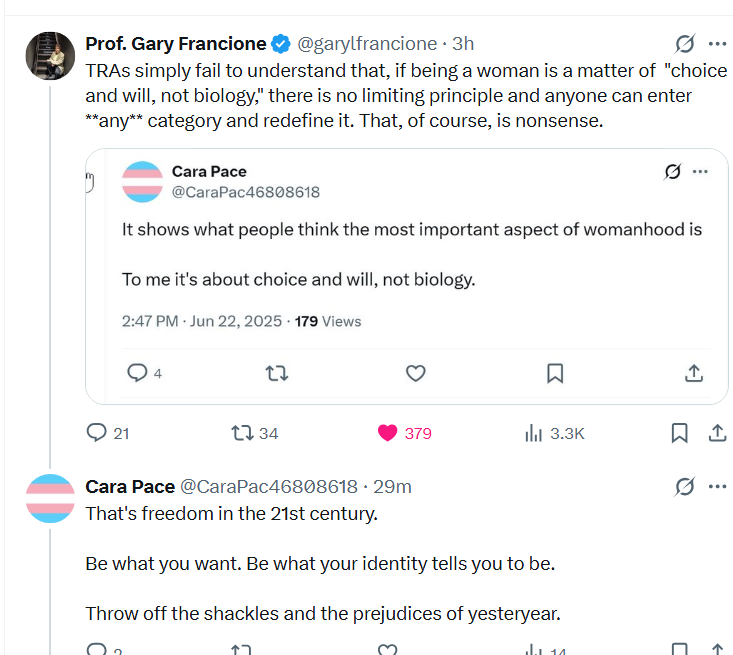Share Gary Francione's post

coord(717,433)
